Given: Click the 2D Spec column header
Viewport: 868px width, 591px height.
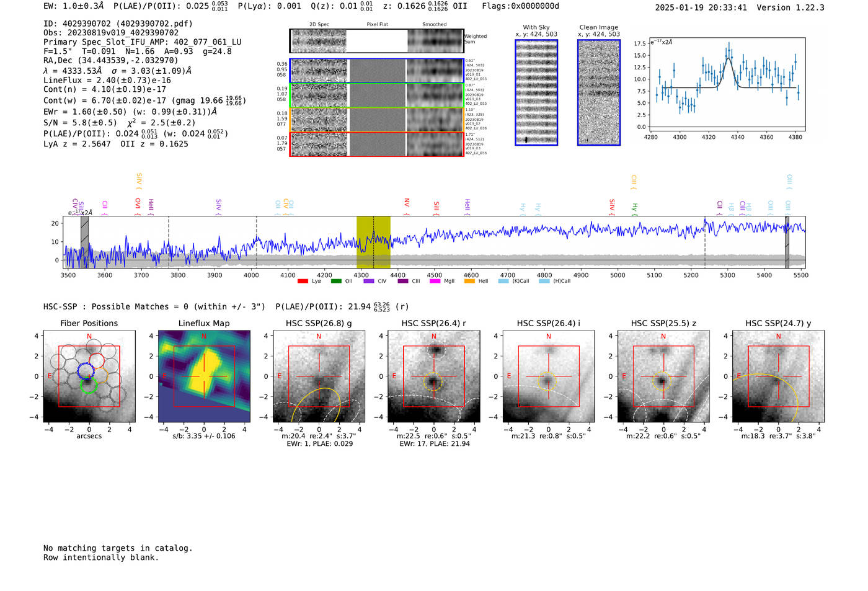Looking at the screenshot, I should point(319,25).
